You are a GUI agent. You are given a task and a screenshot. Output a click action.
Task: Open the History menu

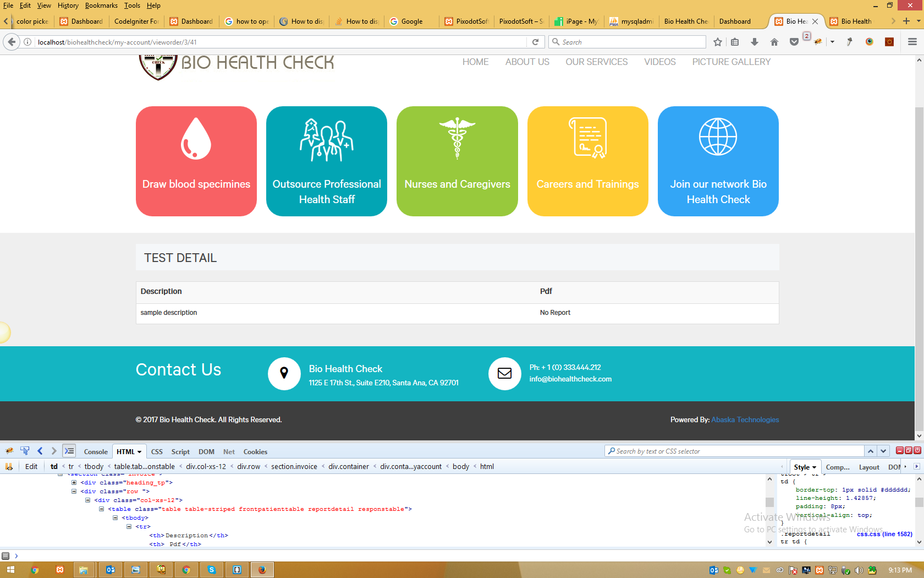tap(68, 6)
